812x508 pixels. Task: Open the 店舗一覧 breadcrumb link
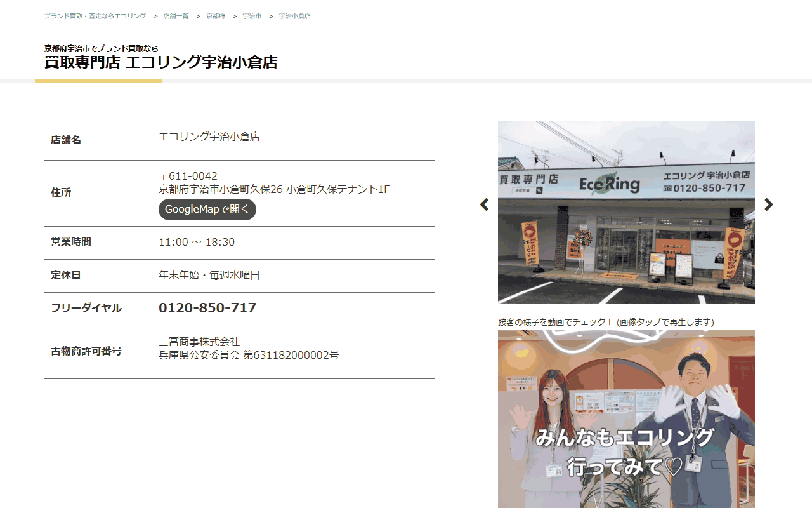click(x=176, y=16)
